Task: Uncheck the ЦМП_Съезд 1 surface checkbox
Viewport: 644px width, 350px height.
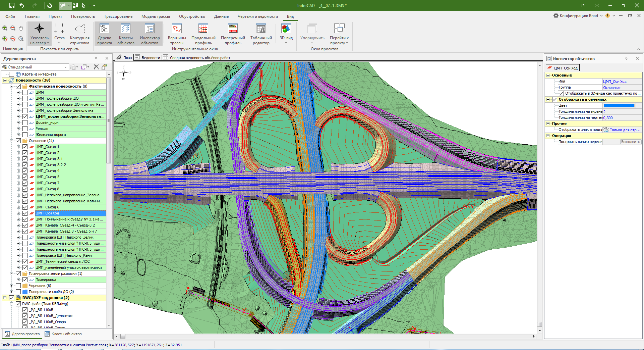Action: [25, 147]
